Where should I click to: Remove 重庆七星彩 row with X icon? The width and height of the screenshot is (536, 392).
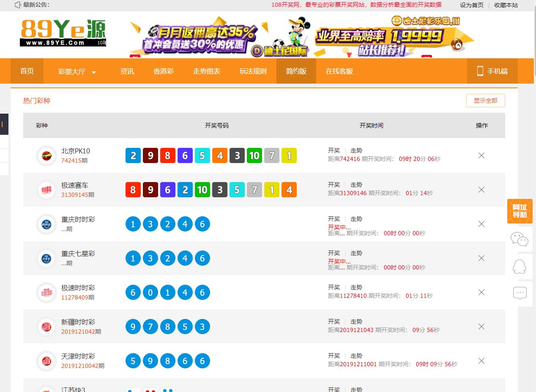coord(481,258)
